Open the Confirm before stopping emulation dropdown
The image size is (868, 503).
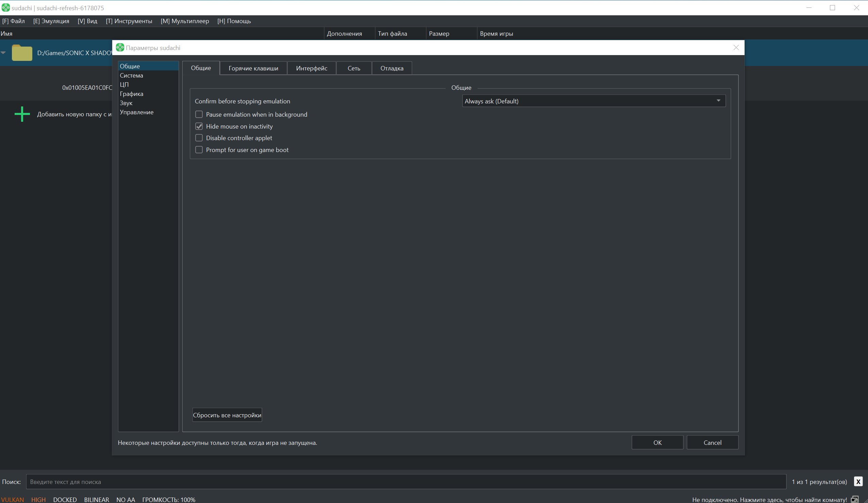click(x=594, y=101)
